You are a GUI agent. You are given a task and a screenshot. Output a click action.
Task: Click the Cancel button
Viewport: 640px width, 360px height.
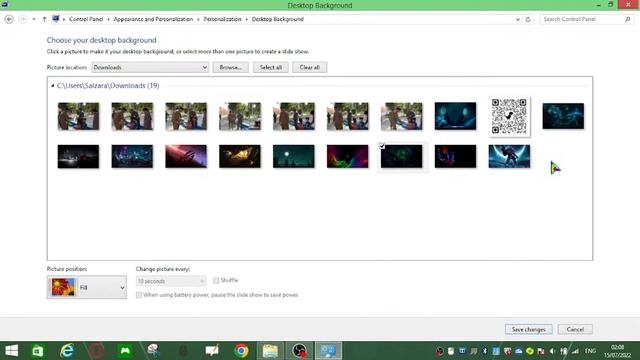575,329
